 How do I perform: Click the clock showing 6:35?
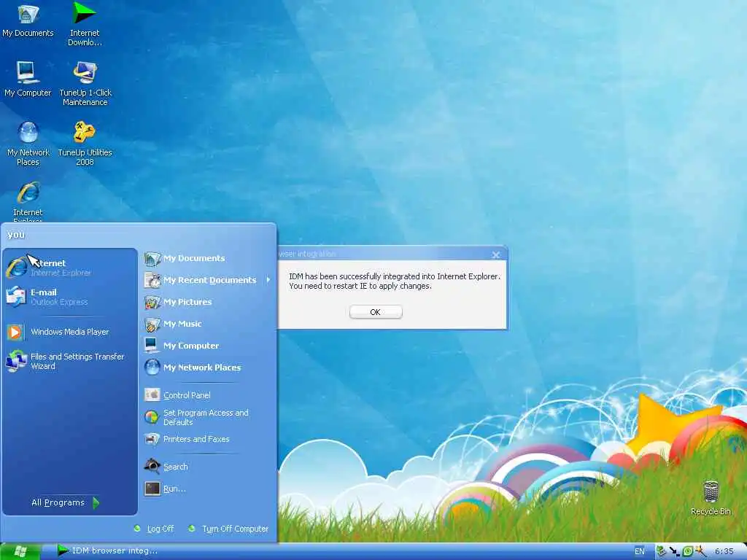[x=724, y=551]
